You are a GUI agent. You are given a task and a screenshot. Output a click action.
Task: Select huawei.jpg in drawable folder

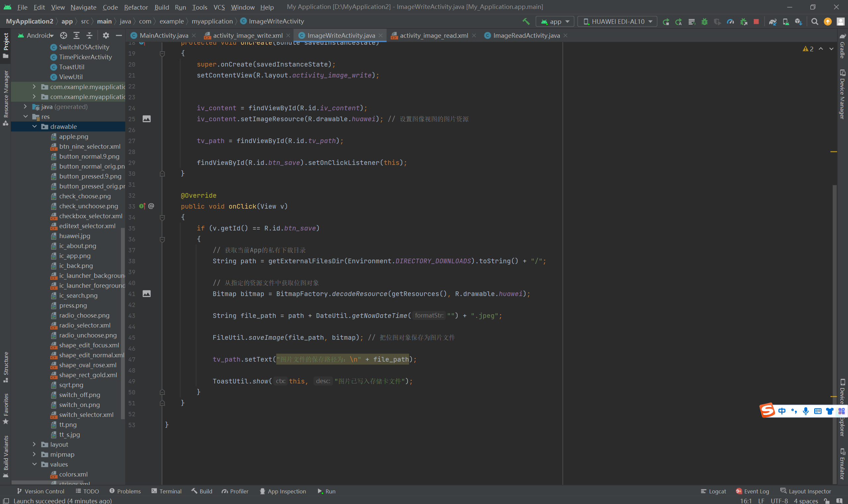click(x=75, y=236)
